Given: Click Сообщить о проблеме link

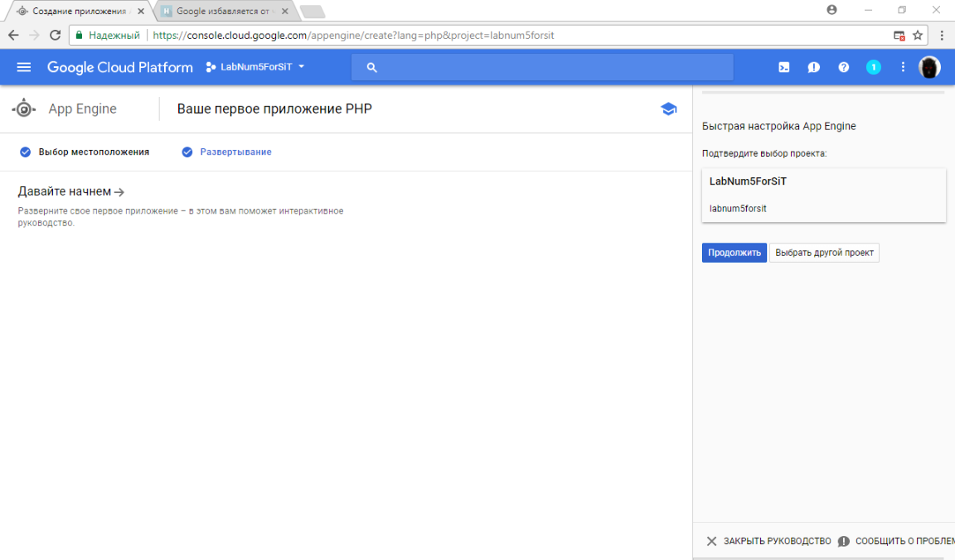Looking at the screenshot, I should pos(896,541).
